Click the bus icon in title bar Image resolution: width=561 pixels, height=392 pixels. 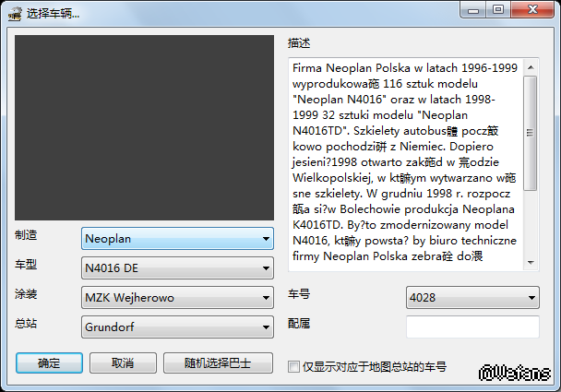pos(15,14)
